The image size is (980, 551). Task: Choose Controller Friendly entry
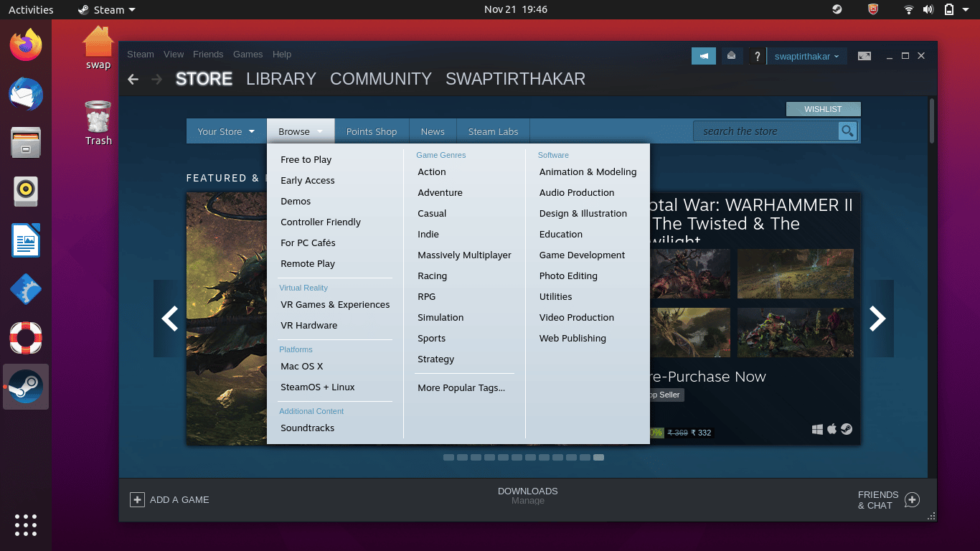(x=321, y=222)
